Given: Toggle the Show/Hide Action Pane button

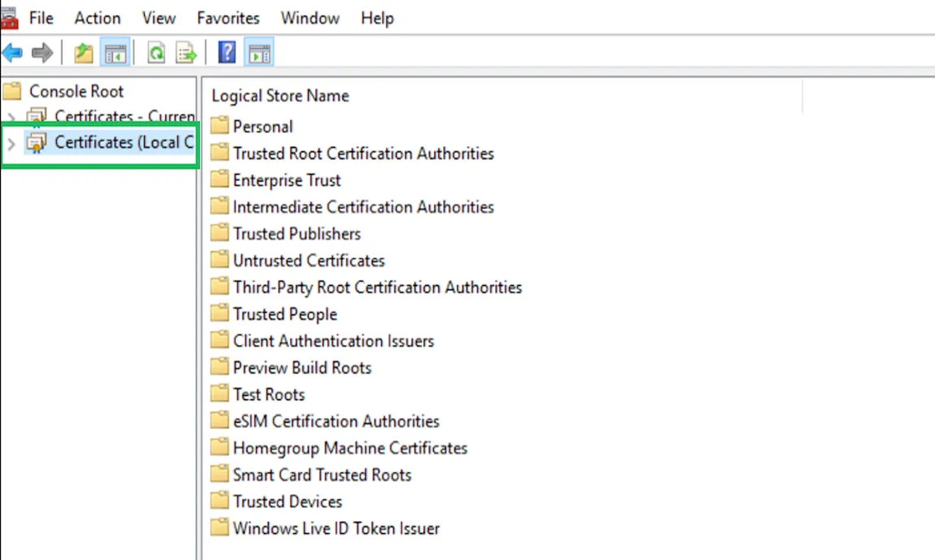Looking at the screenshot, I should pos(259,54).
